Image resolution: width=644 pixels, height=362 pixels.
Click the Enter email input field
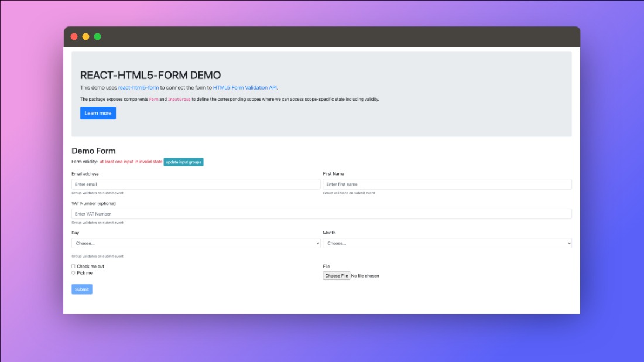(196, 183)
